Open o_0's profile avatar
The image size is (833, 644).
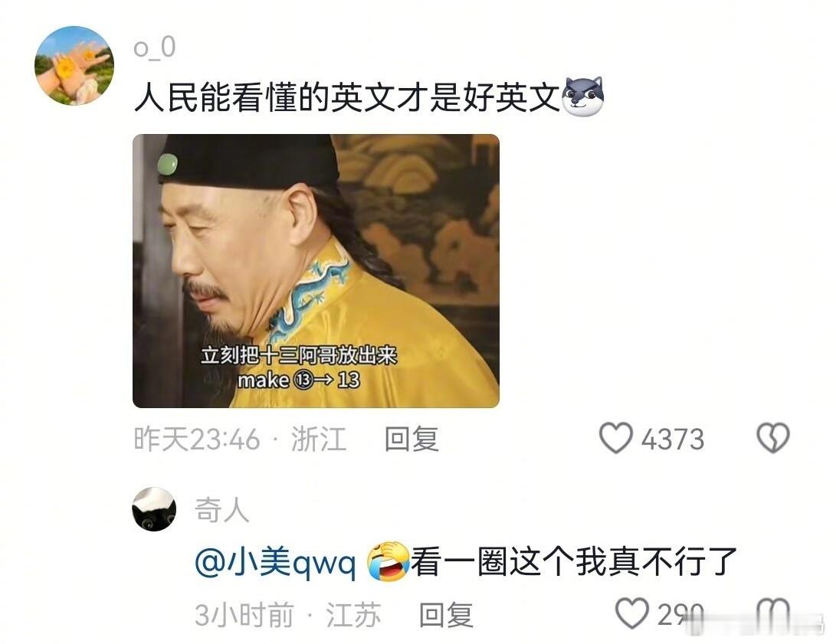coord(74,66)
